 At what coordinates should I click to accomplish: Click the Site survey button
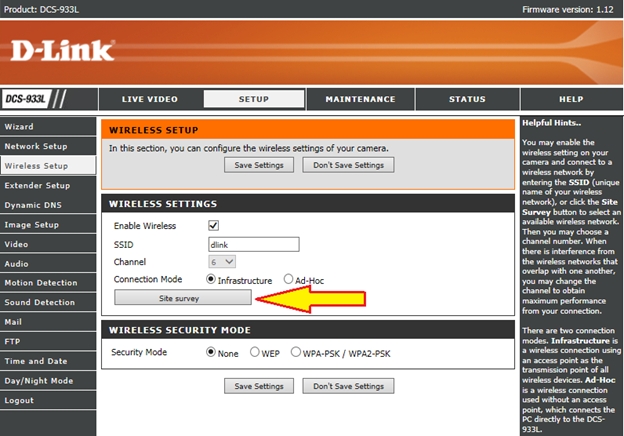tap(182, 298)
